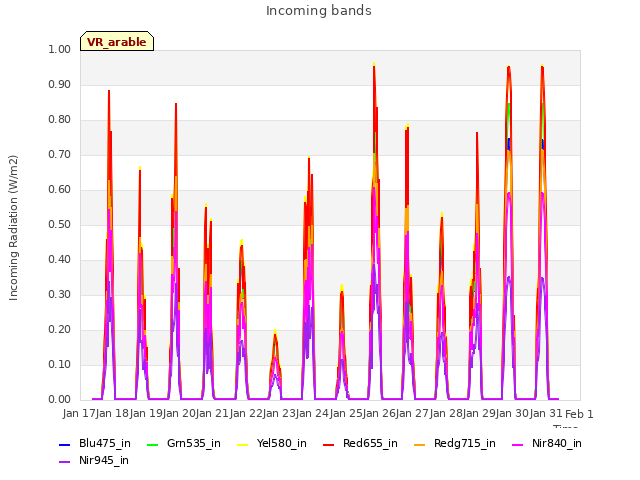
Task: Toggle the Redg715_in legend entry
Action: click(457, 443)
